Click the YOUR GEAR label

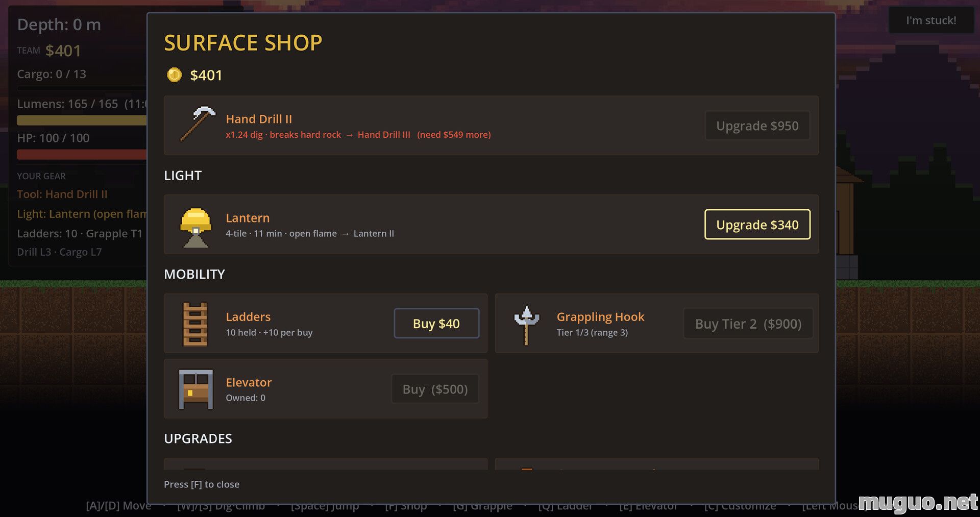pos(41,176)
